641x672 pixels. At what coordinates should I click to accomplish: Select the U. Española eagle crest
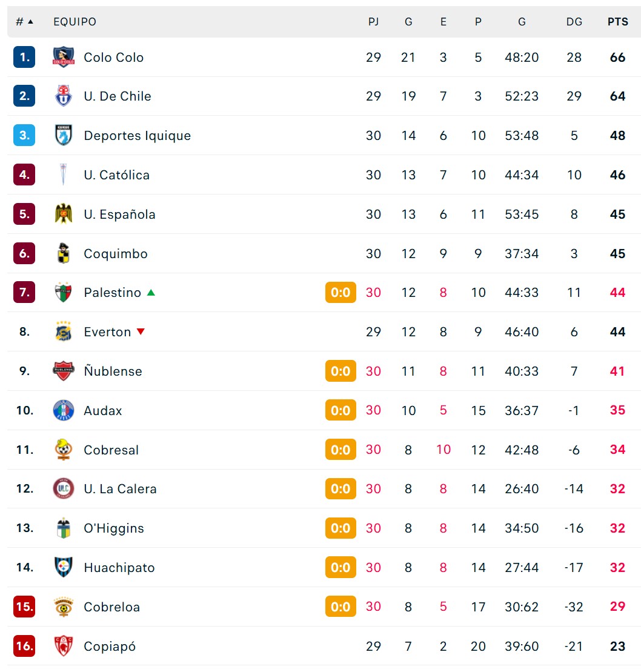tap(64, 213)
